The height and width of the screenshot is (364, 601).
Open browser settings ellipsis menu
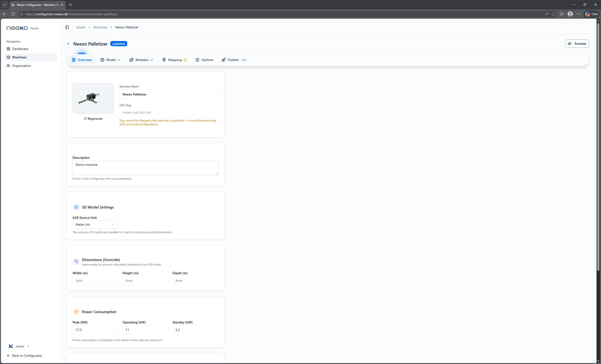pyautogui.click(x=578, y=14)
